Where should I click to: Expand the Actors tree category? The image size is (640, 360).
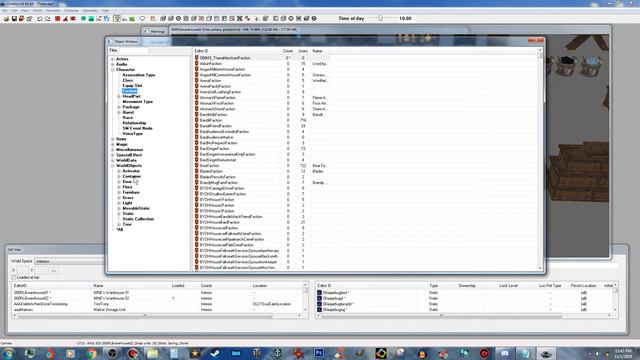point(113,59)
